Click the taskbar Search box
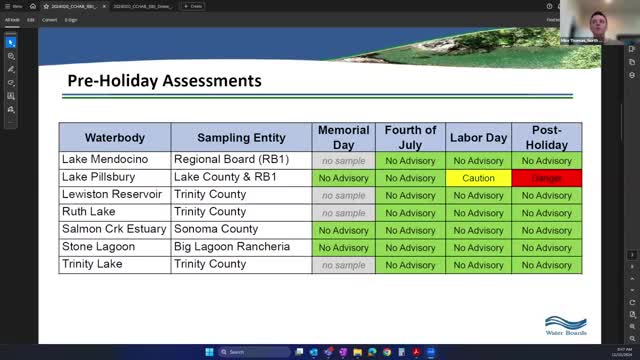The width and height of the screenshot is (640, 360). (254, 352)
